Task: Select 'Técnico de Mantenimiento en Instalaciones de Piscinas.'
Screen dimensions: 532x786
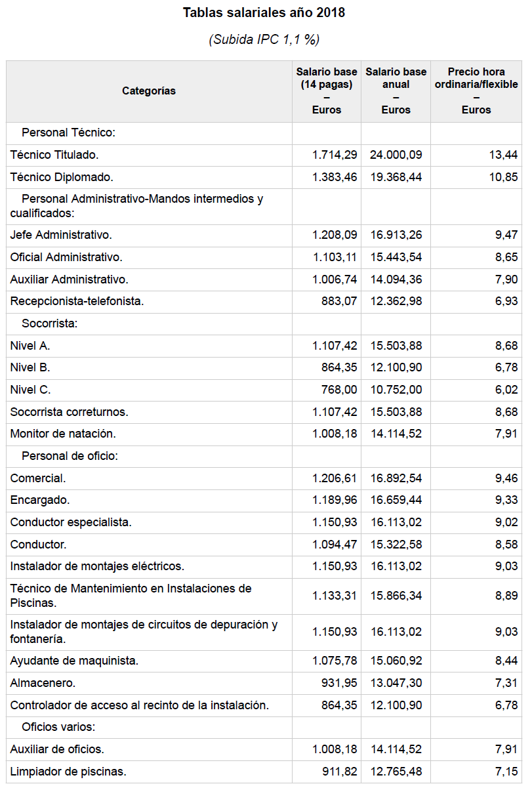Action: click(x=131, y=595)
